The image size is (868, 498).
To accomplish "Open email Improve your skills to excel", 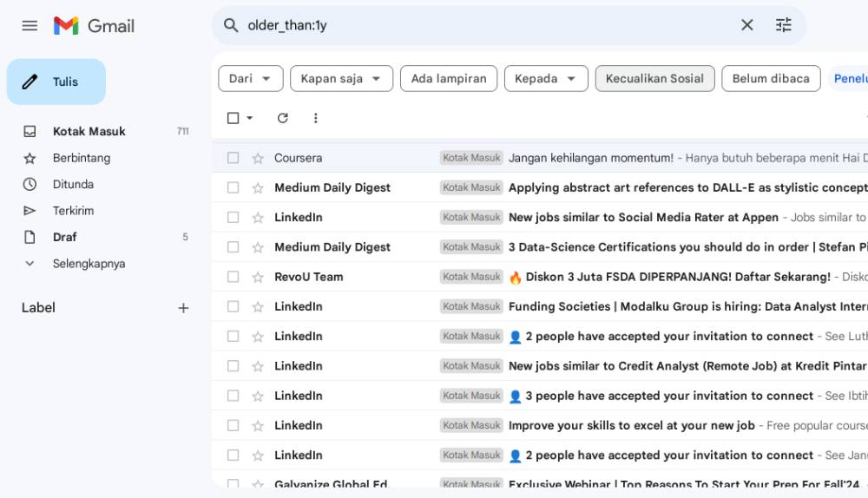I will [x=540, y=425].
